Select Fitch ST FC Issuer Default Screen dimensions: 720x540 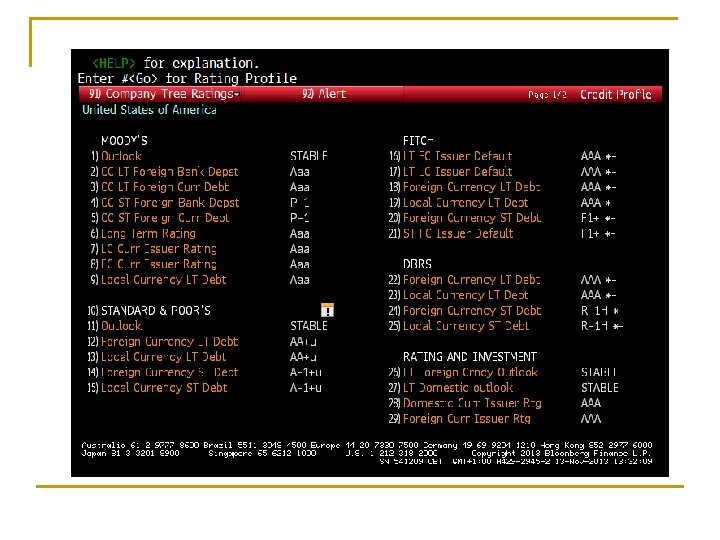(451, 234)
